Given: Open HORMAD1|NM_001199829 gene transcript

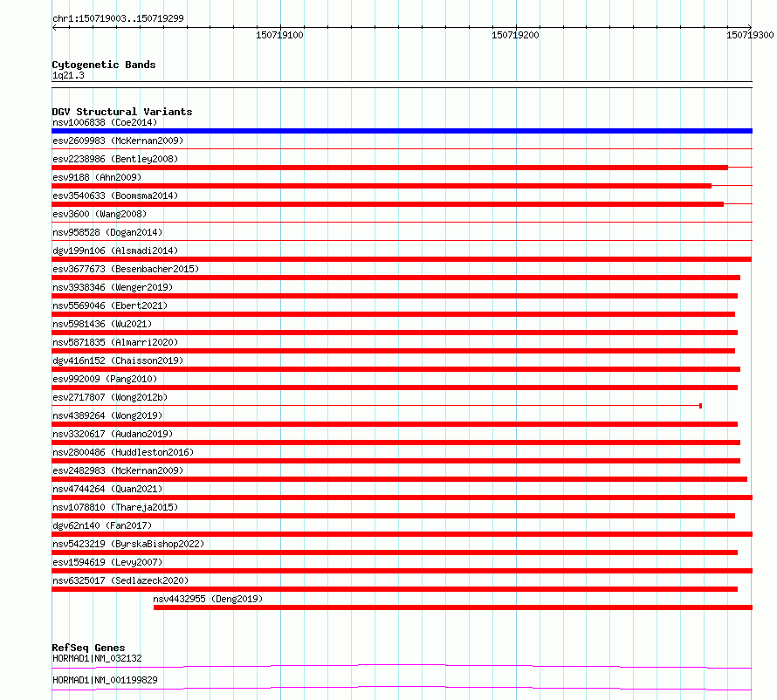Looking at the screenshot, I should (x=105, y=680).
